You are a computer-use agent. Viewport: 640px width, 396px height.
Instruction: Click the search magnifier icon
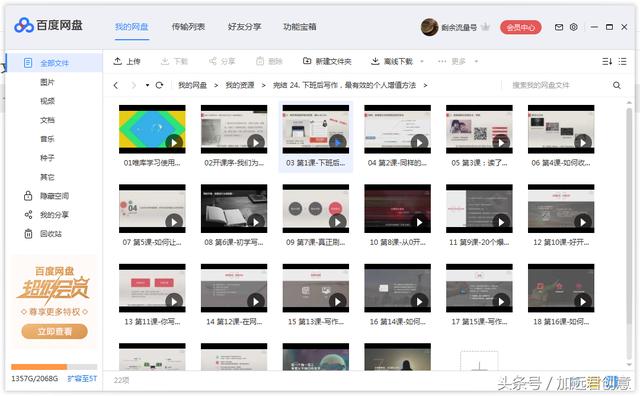click(x=616, y=85)
